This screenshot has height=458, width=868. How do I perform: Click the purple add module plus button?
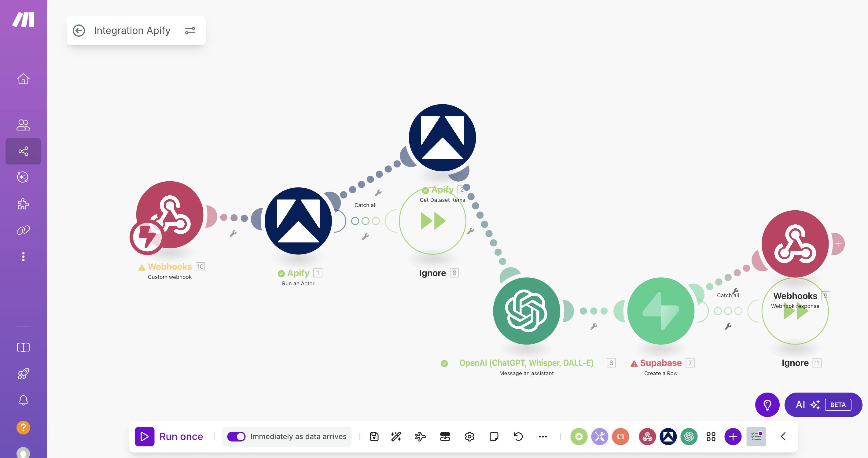(733, 436)
